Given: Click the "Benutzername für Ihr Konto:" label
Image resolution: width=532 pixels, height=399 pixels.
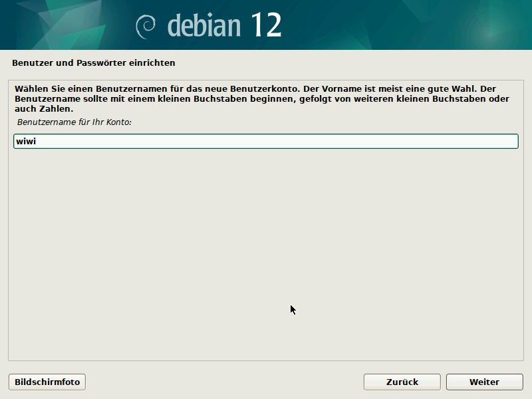Looking at the screenshot, I should pos(74,123).
